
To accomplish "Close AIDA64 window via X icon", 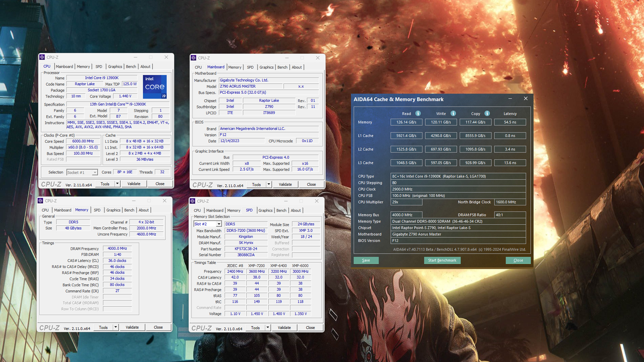I will tap(526, 99).
